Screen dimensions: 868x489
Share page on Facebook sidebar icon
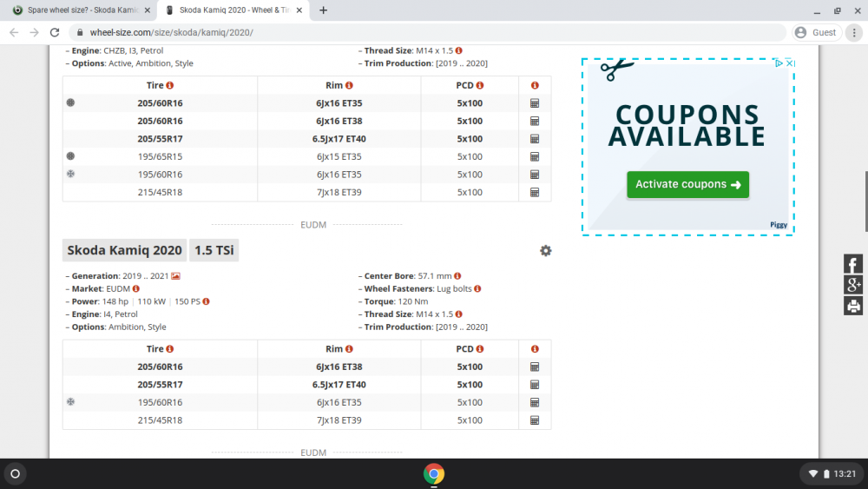853,264
